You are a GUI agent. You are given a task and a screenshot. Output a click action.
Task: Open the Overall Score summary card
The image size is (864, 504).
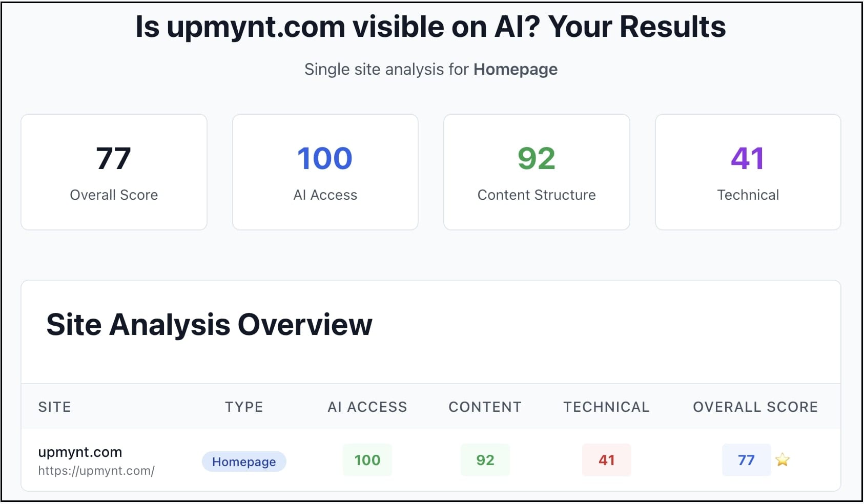(x=114, y=172)
